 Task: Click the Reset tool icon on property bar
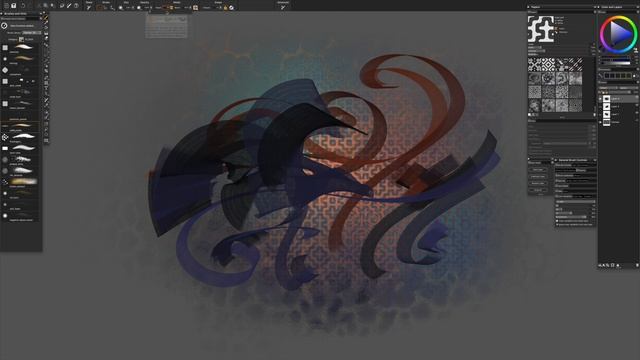coord(89,7)
